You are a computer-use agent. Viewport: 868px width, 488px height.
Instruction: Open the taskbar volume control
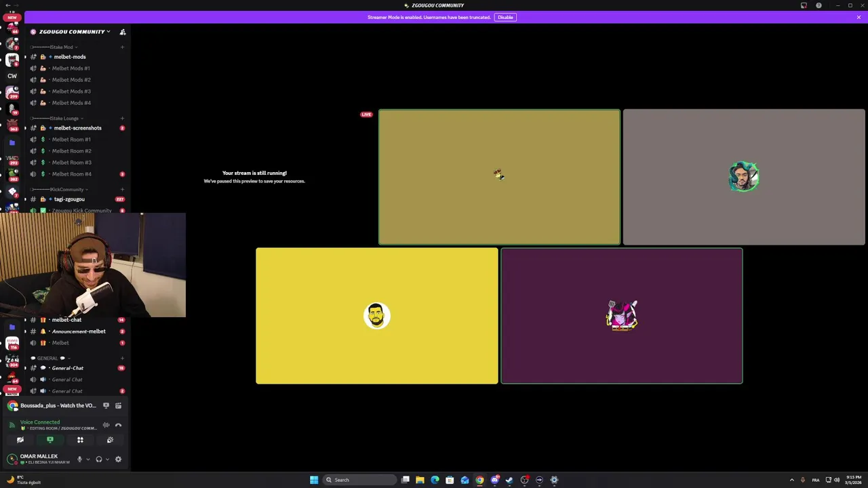pos(836,480)
